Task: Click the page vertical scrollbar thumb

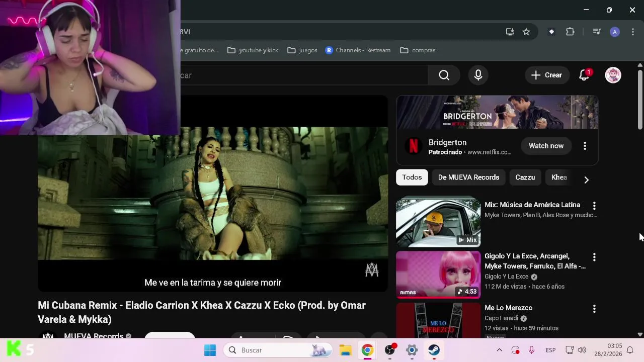Action: pos(640,100)
